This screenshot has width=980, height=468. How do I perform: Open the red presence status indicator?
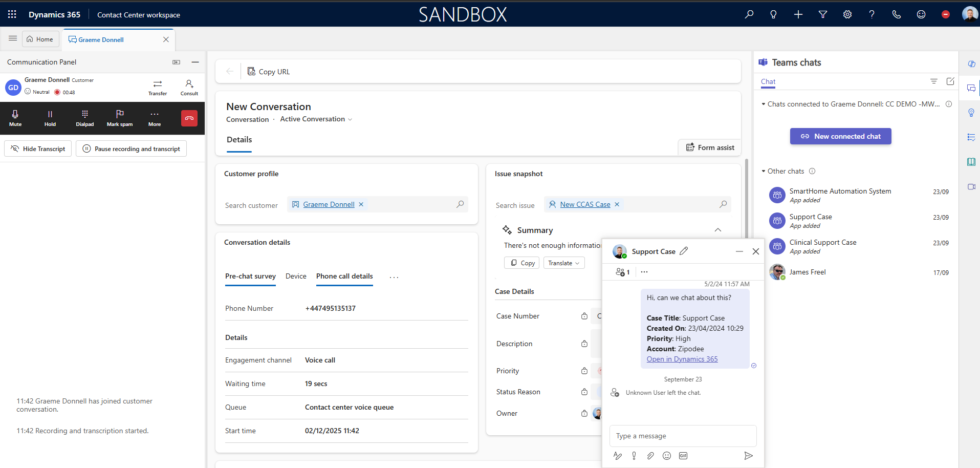click(946, 14)
